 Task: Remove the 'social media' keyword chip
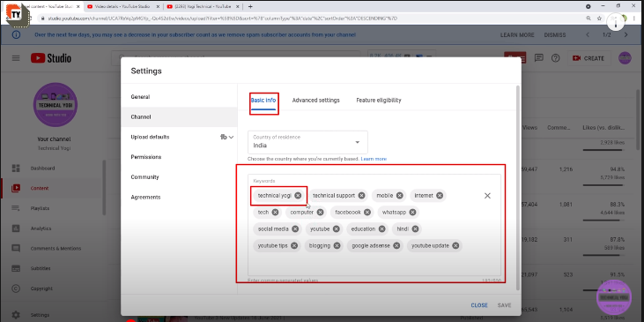pos(295,228)
